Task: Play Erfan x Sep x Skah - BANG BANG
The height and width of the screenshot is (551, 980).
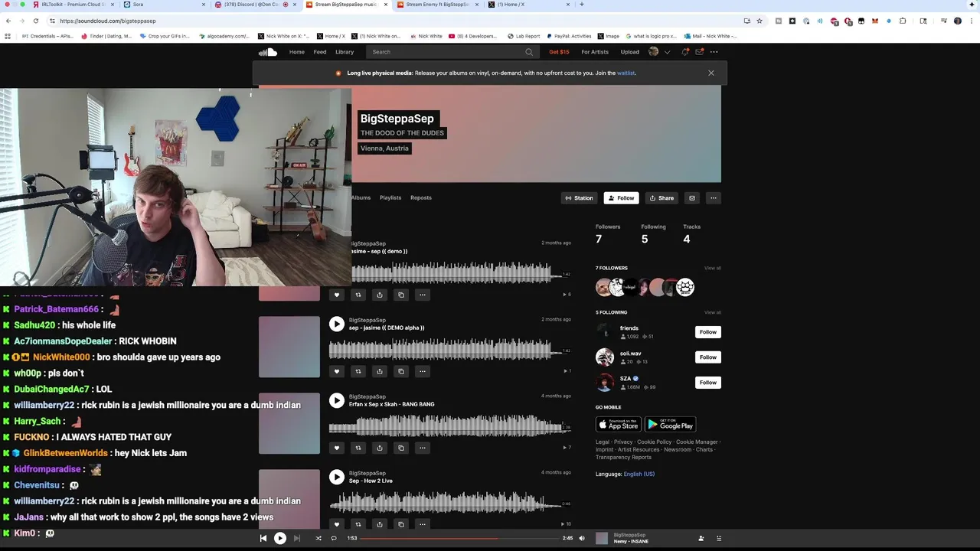Action: 337,400
